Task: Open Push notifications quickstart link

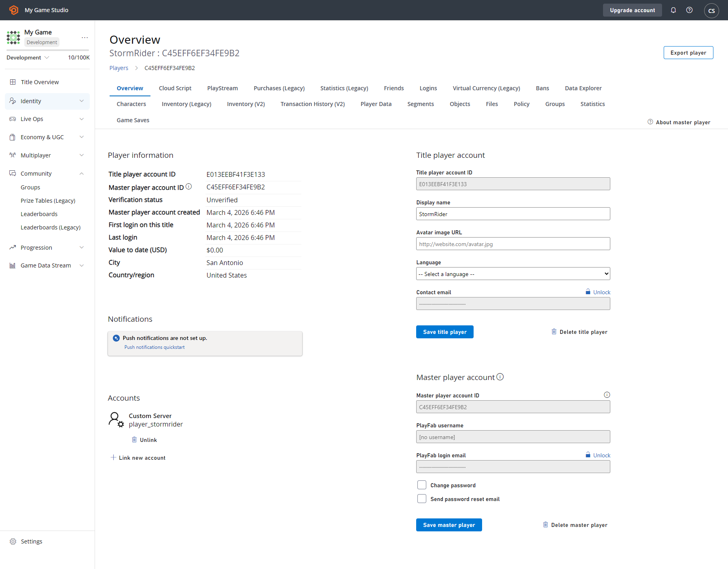Action: pyautogui.click(x=154, y=347)
